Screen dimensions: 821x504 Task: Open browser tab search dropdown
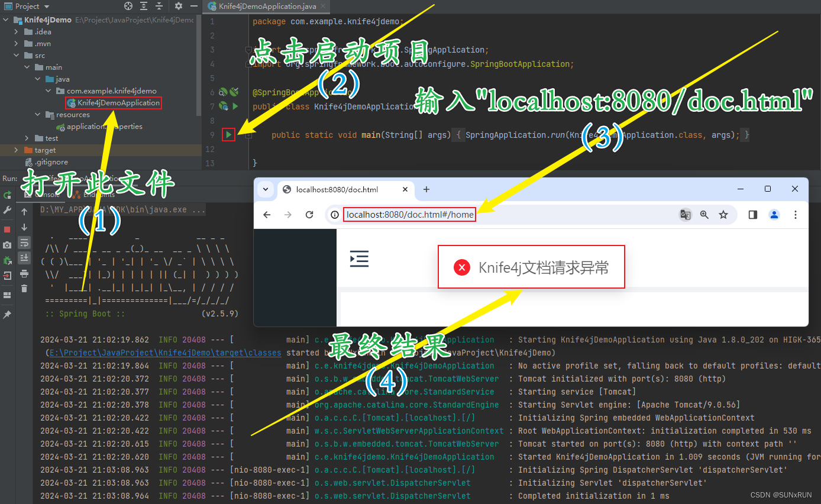[x=265, y=189]
